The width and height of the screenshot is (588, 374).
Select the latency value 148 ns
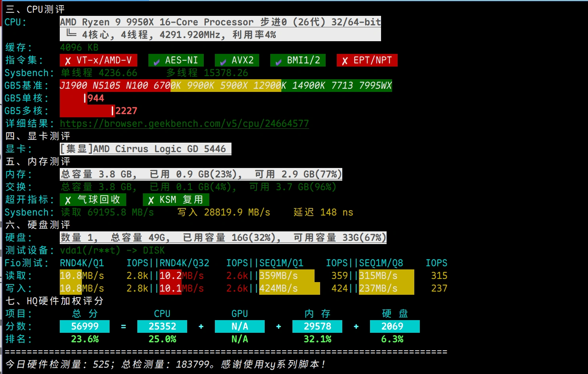pyautogui.click(x=337, y=212)
